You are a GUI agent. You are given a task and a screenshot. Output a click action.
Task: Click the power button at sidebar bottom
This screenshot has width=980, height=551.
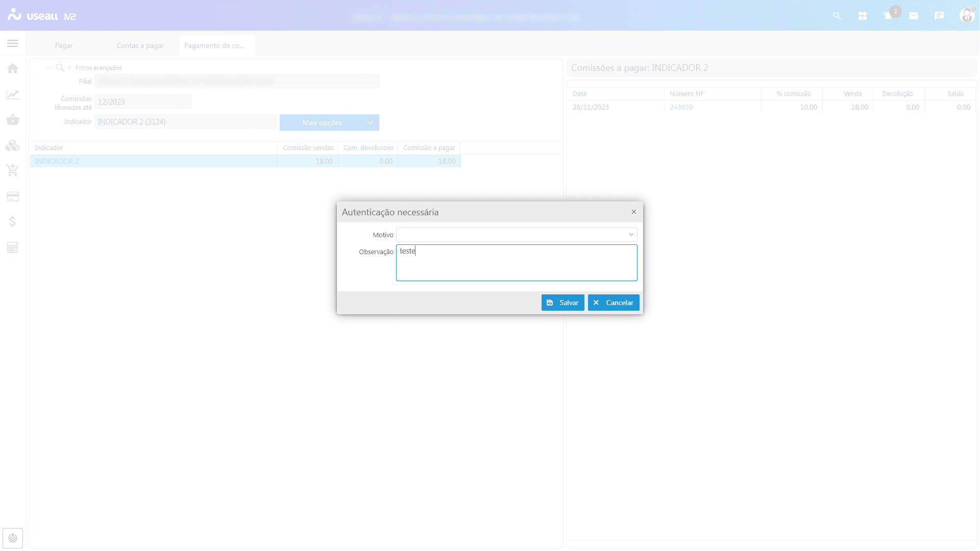click(x=13, y=538)
